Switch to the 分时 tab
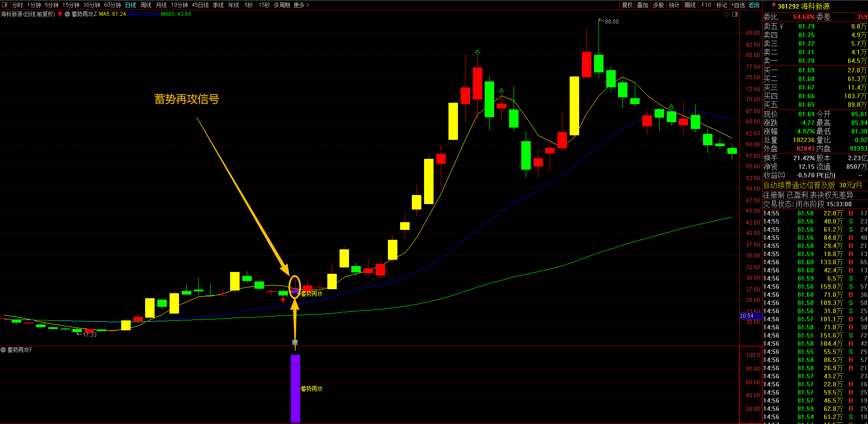This screenshot has width=868, height=424. (18, 5)
